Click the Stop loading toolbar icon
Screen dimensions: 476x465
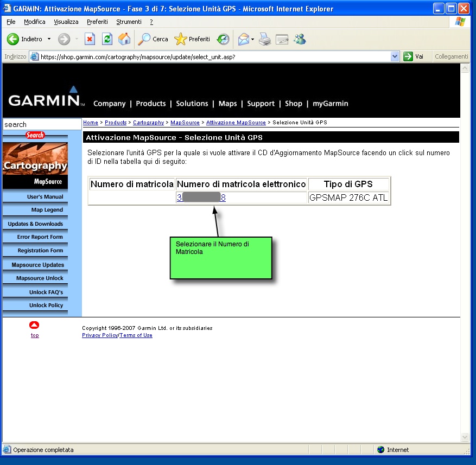click(x=90, y=39)
